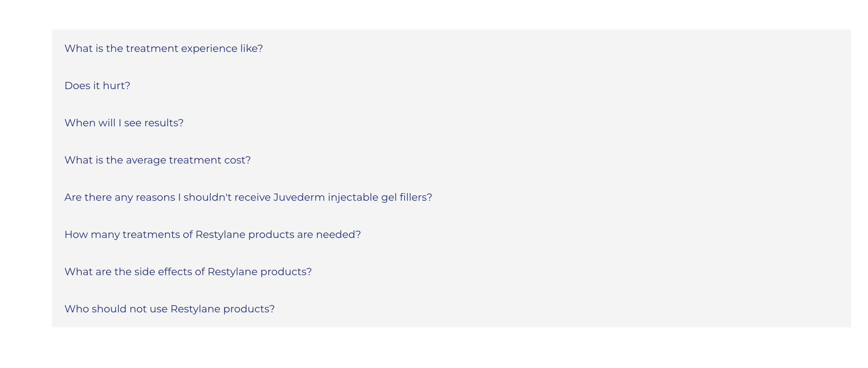Reveal when treatment results appear
Image resolution: width=868 pixels, height=368 pixels.
[x=124, y=123]
